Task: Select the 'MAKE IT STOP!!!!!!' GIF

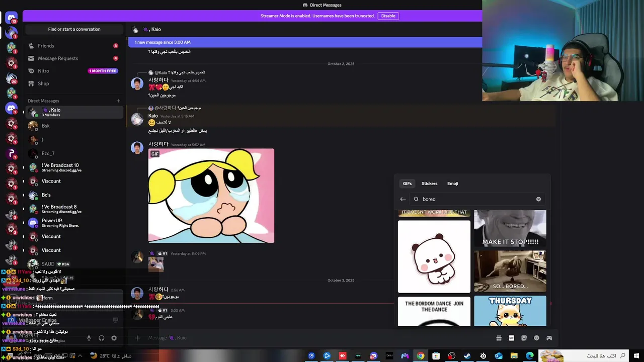Action: (510, 228)
